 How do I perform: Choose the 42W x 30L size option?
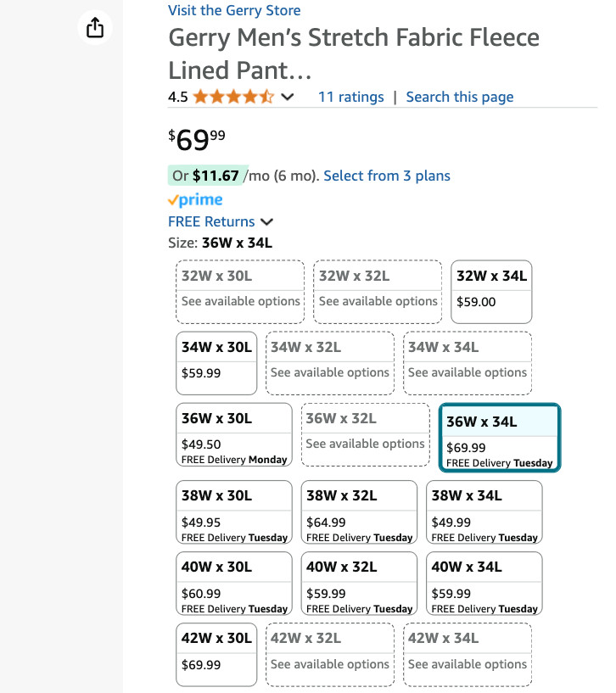point(216,655)
